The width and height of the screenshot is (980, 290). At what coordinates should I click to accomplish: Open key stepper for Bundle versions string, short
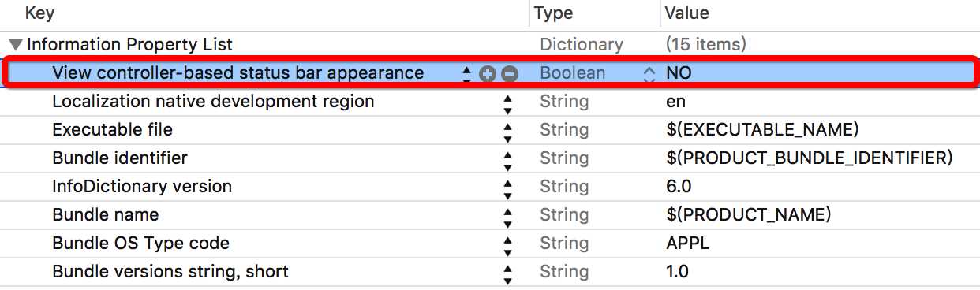tap(507, 273)
